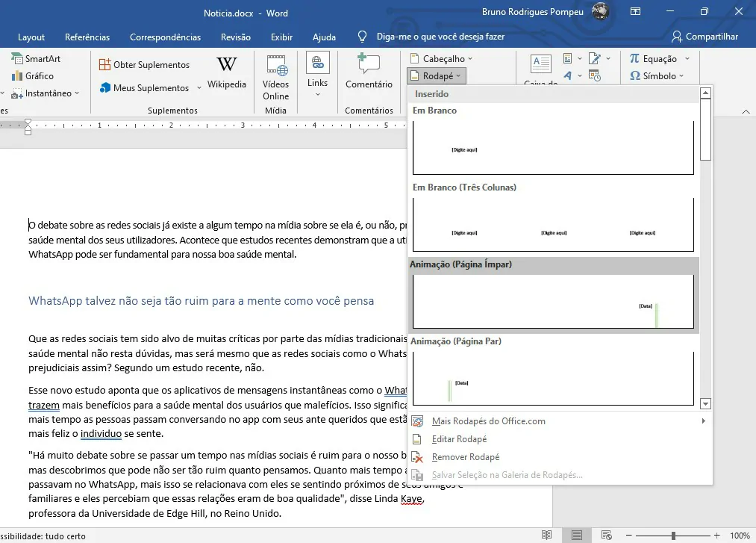The image size is (756, 543).
Task: Click the Equação pi icon
Action: (634, 58)
